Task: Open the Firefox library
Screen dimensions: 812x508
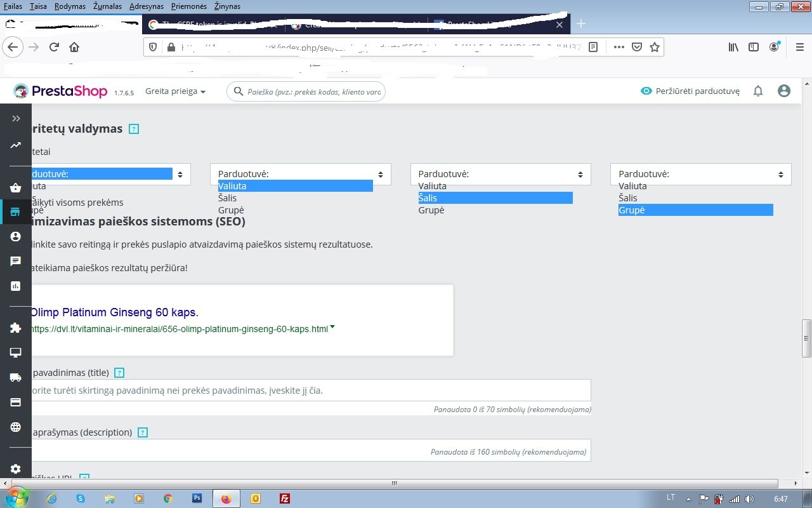Action: 733,47
